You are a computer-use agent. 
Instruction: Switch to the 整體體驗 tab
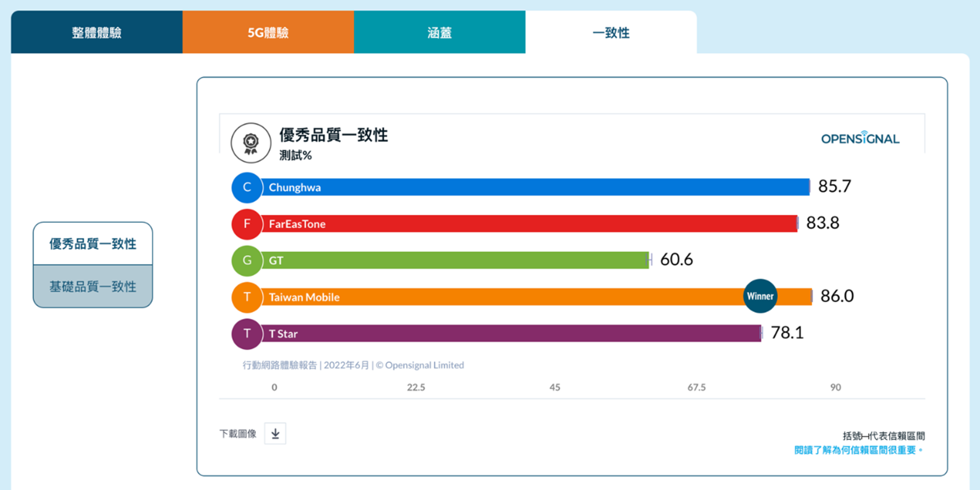[x=96, y=33]
